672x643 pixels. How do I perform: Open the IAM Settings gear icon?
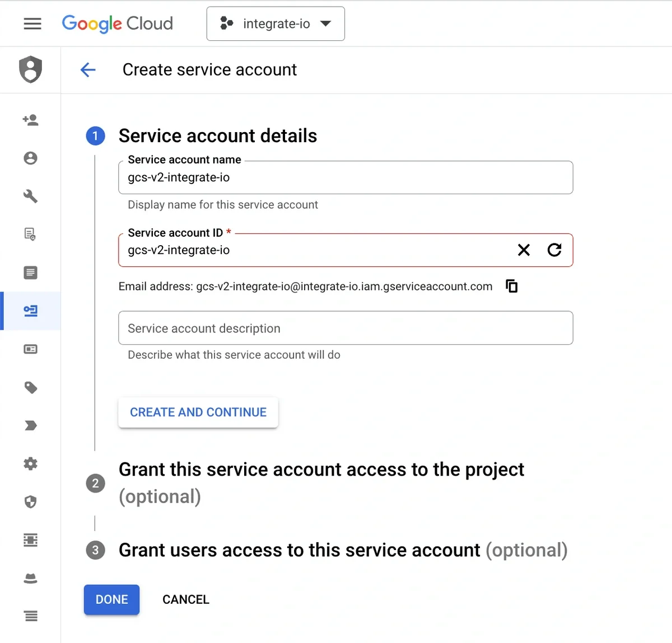[30, 463]
